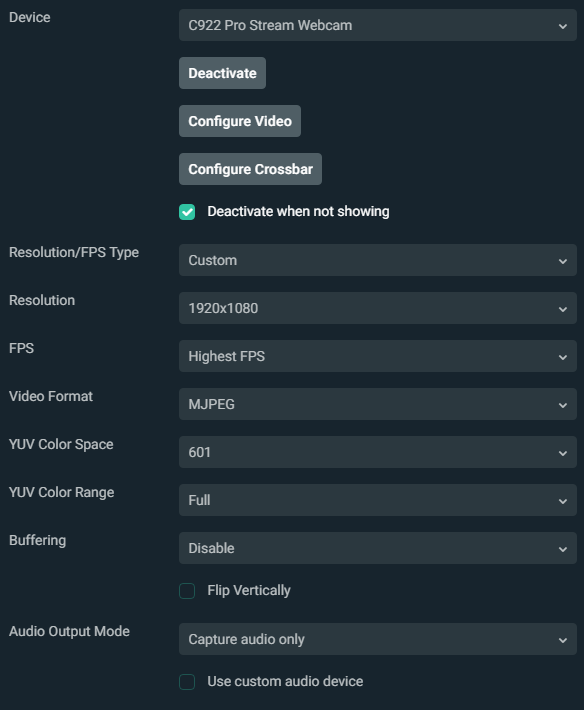Click the Deactivate button

(x=222, y=73)
